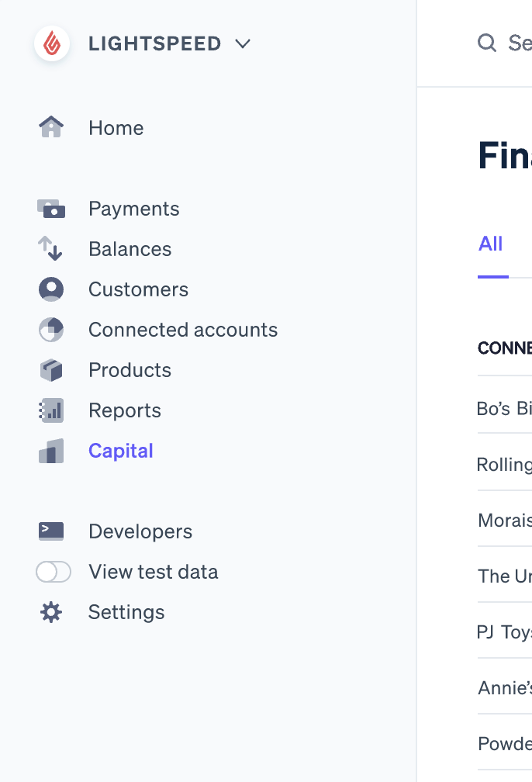The image size is (532, 782).
Task: Click the Reports chart icon
Action: click(x=51, y=410)
